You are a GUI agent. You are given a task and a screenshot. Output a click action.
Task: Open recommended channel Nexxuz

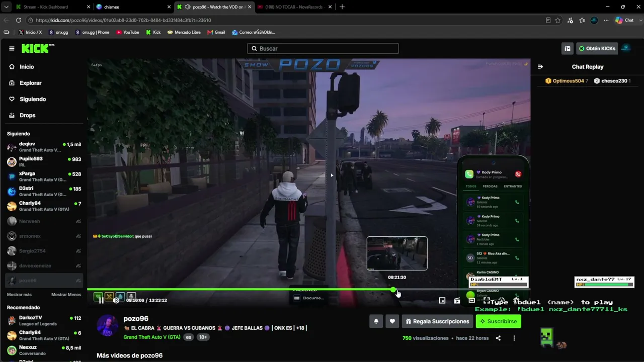(x=44, y=350)
